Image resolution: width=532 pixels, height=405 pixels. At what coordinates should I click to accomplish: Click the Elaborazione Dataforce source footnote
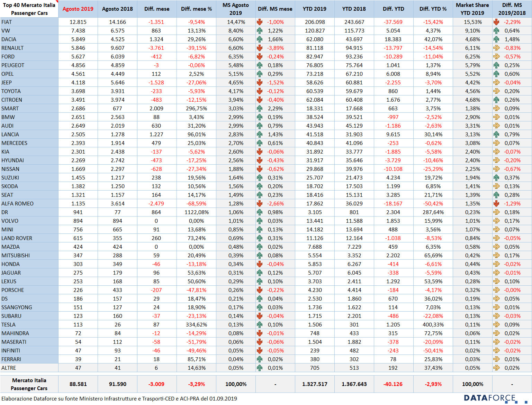[119, 398]
